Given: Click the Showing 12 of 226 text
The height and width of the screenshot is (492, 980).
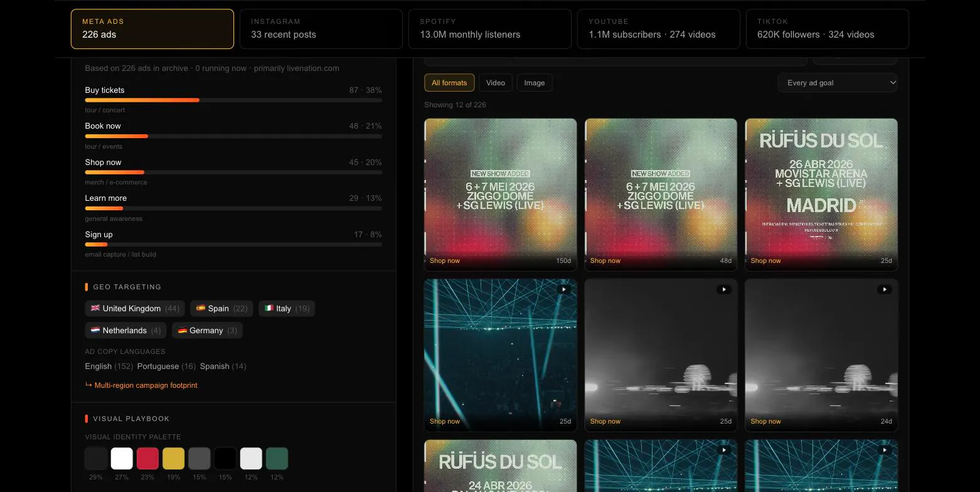Looking at the screenshot, I should tap(455, 105).
